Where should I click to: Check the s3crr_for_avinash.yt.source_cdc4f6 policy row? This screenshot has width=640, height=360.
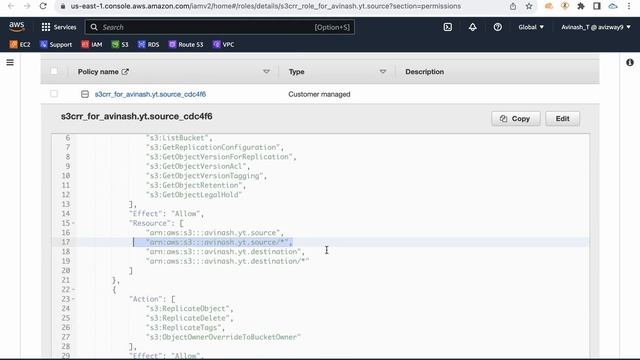point(54,94)
